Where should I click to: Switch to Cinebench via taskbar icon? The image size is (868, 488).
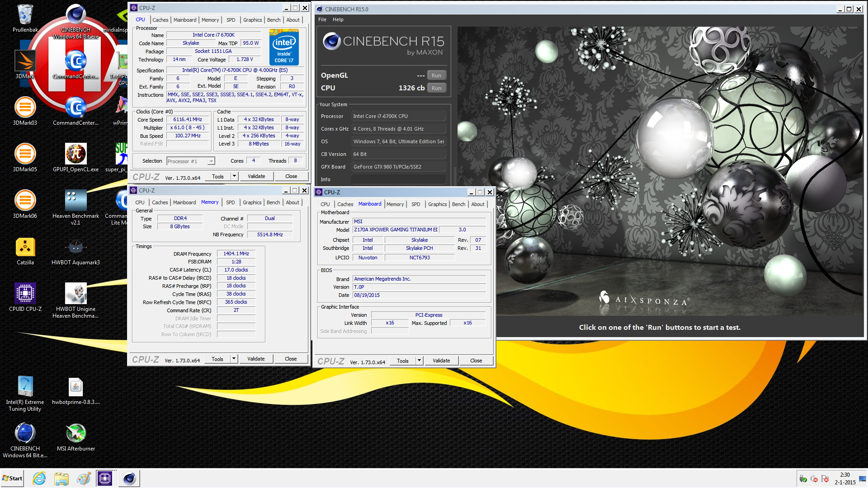pos(129,478)
